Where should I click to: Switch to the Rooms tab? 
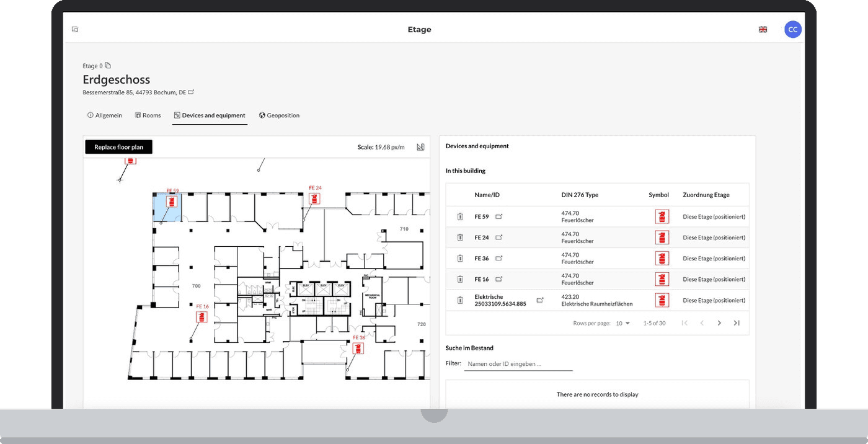pyautogui.click(x=148, y=115)
